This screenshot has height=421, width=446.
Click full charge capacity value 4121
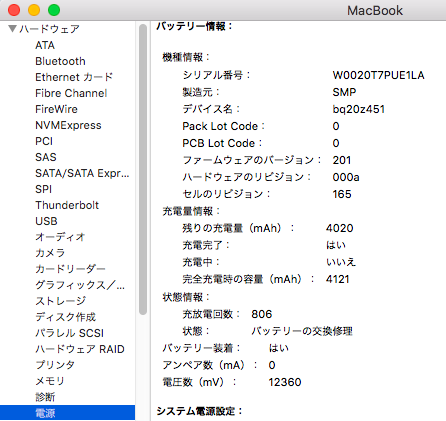[x=337, y=279]
